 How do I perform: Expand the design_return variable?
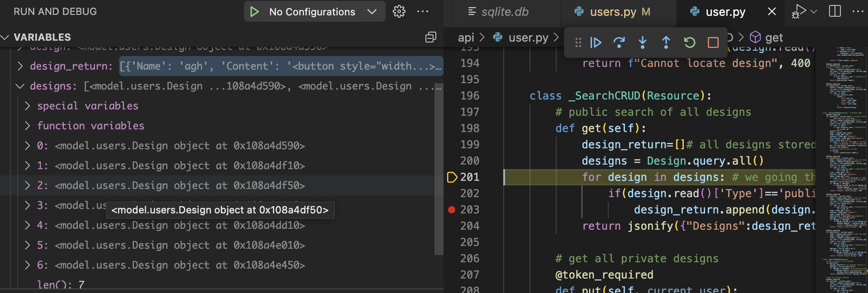20,66
